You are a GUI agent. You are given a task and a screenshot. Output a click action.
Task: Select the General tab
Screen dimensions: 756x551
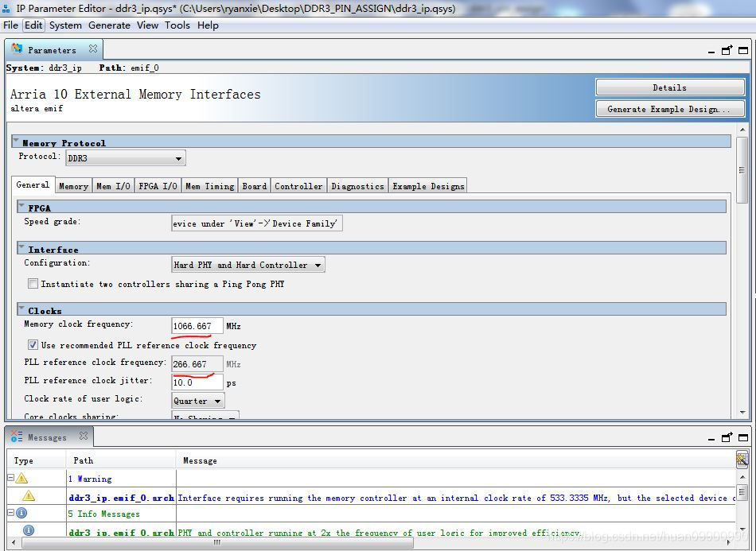33,184
